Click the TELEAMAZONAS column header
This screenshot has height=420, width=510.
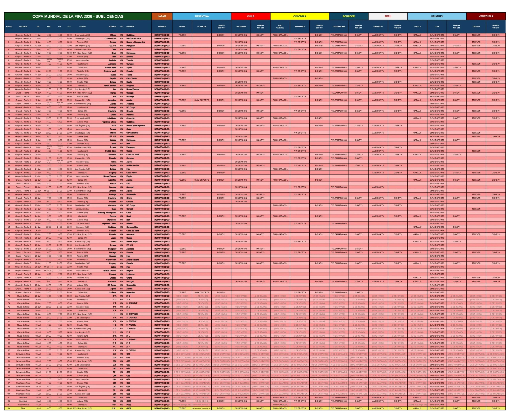(339, 27)
